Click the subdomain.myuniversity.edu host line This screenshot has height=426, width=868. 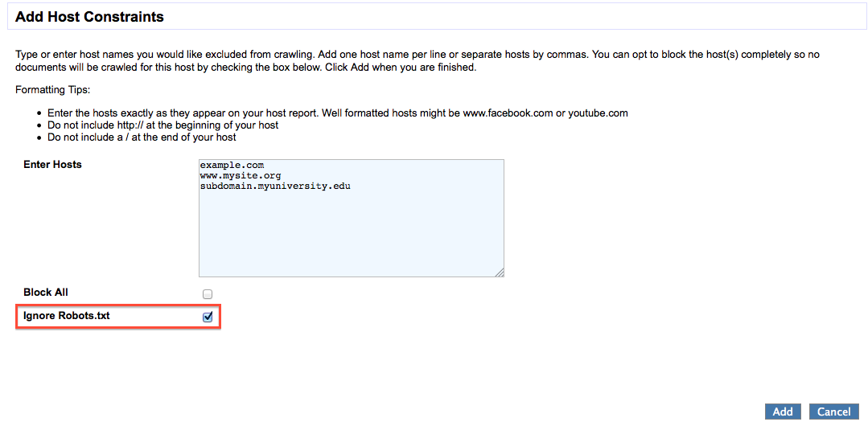(275, 186)
